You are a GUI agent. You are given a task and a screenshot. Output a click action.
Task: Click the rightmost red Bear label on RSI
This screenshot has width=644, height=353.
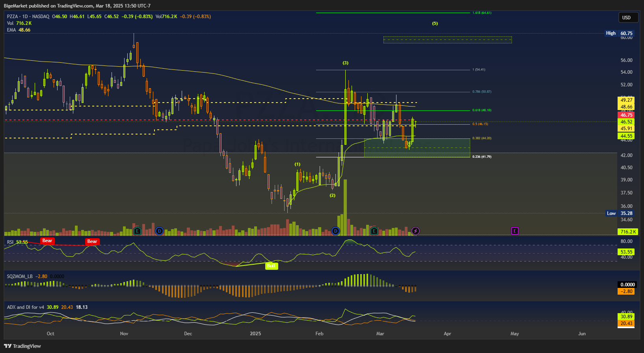pyautogui.click(x=92, y=241)
